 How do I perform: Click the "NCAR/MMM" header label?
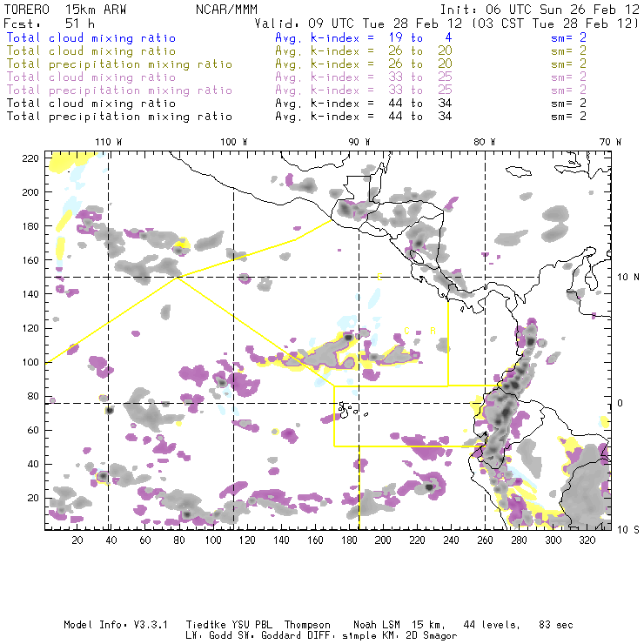click(x=226, y=10)
